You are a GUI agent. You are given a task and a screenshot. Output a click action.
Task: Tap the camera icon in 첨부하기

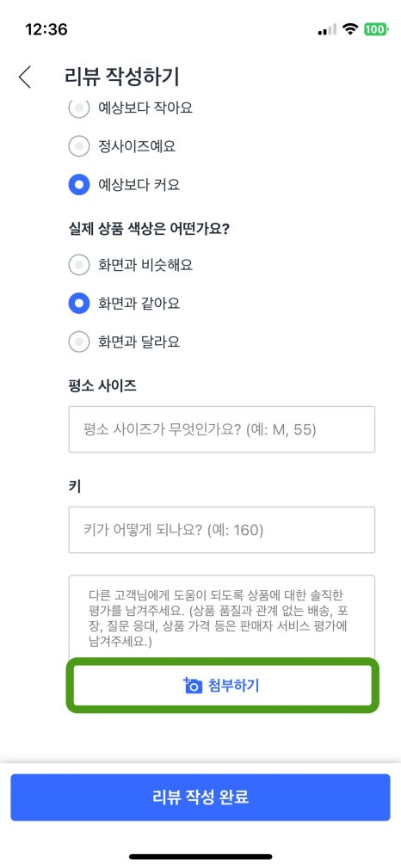[192, 686]
